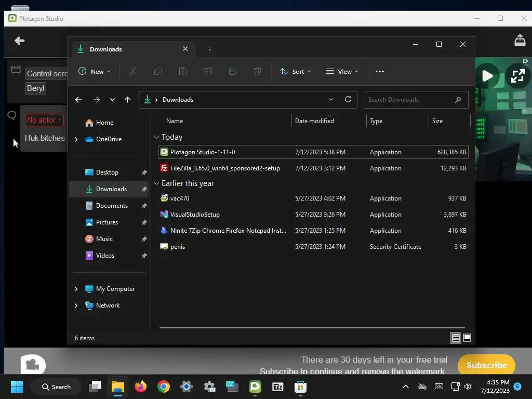Open Task View from the taskbar
Image resolution: width=532 pixels, height=399 pixels.
(x=95, y=387)
